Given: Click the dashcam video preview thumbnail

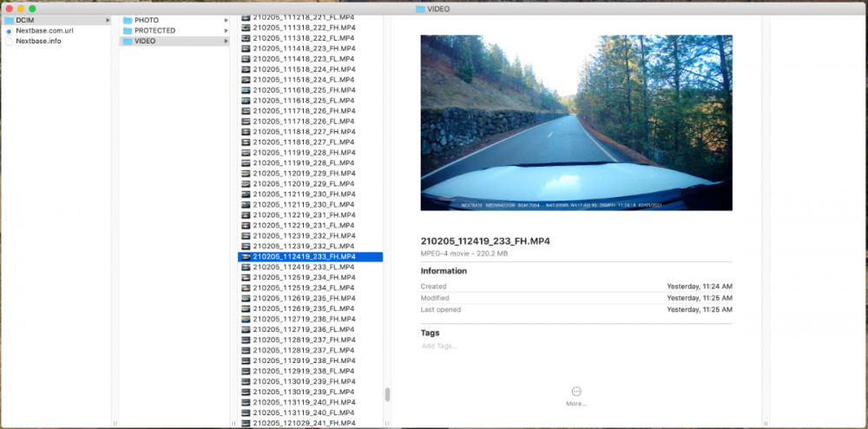Looking at the screenshot, I should [x=576, y=122].
